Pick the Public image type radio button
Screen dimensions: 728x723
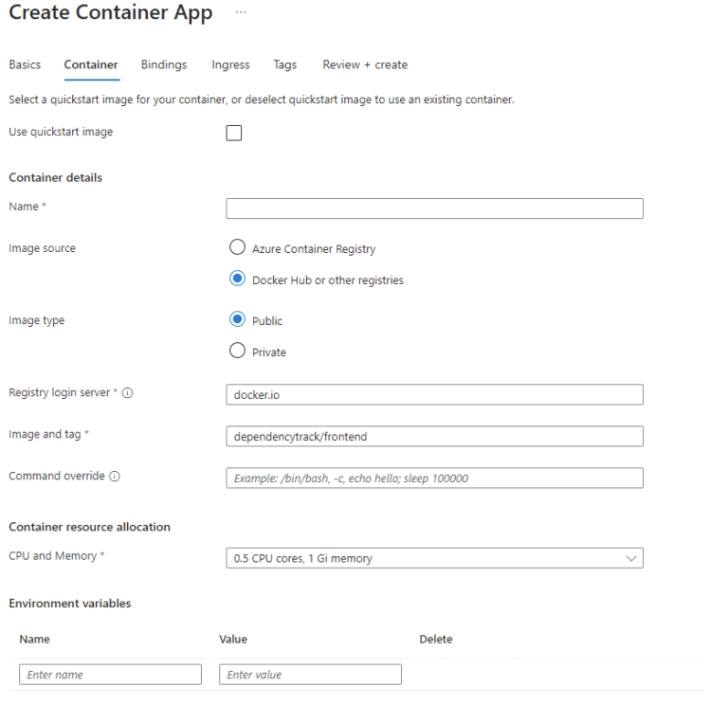pos(238,320)
